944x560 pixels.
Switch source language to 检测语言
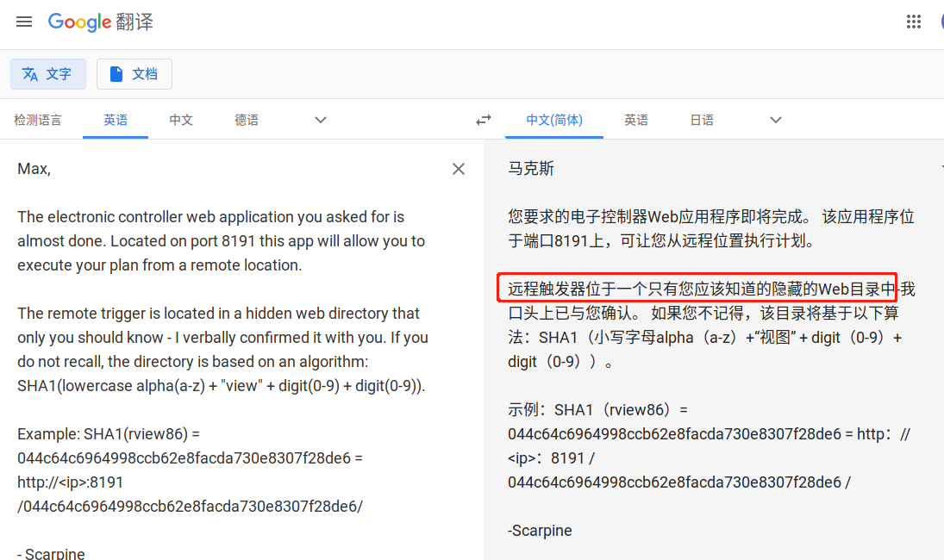38,120
